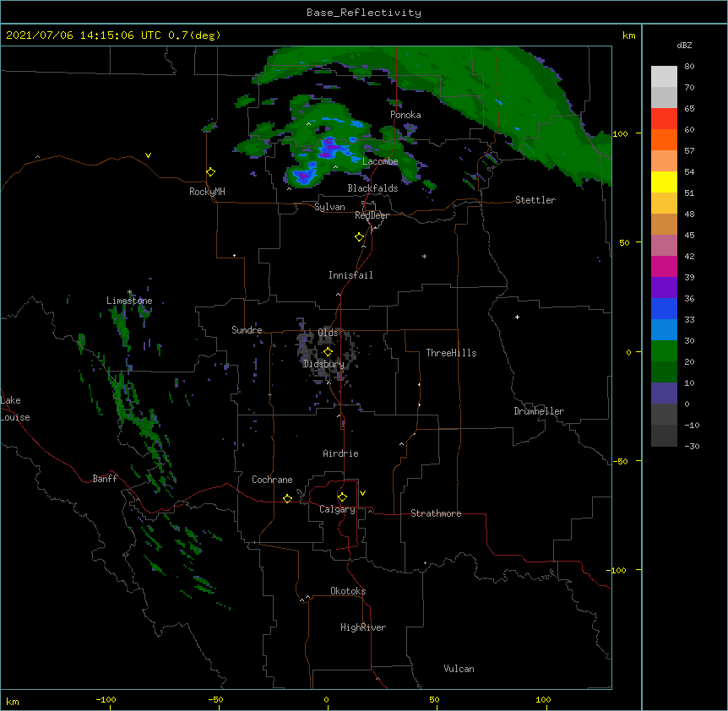Click the Limestone label
Image resolution: width=728 pixels, height=711 pixels.
coord(129,301)
